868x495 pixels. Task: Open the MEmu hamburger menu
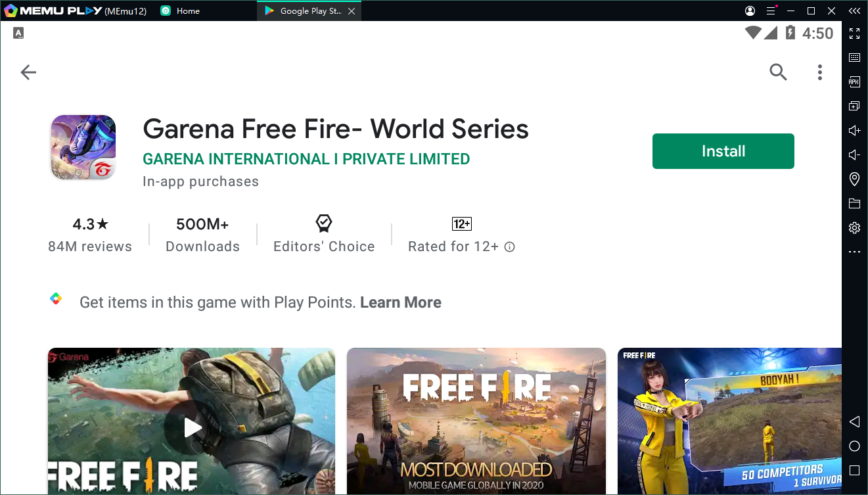pyautogui.click(x=771, y=11)
